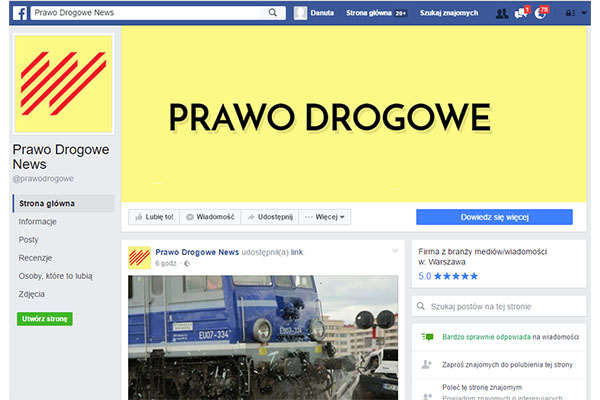
Task: Click Poleć tę stronę znajomym
Action: pos(482,387)
